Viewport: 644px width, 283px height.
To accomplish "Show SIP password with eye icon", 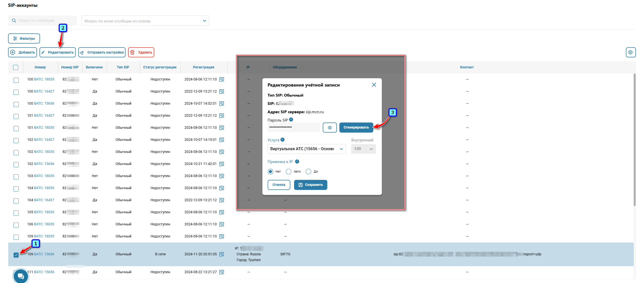I will coord(330,128).
